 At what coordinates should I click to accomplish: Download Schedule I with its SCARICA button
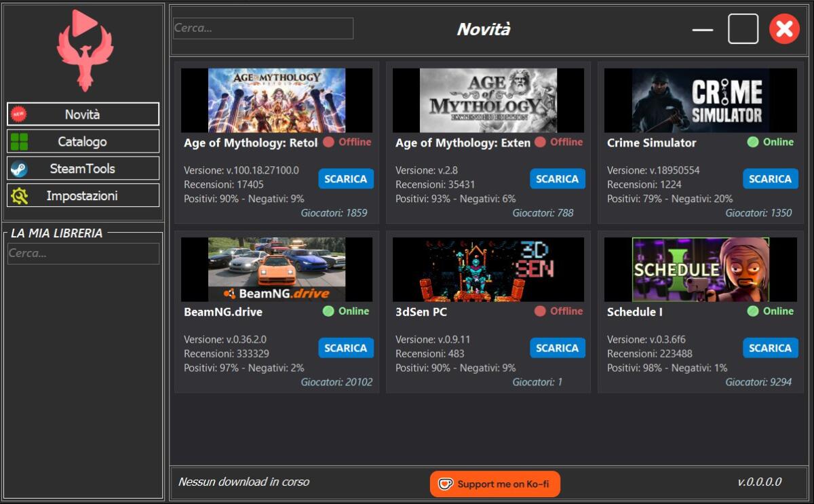point(770,347)
